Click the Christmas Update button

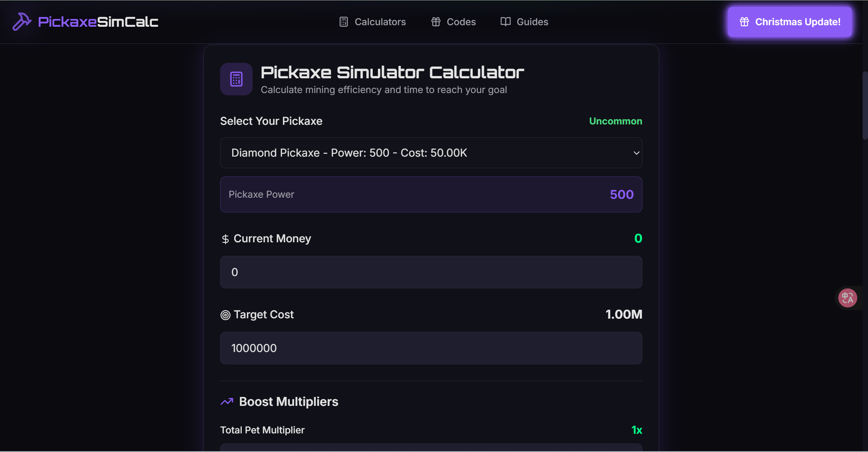[789, 22]
